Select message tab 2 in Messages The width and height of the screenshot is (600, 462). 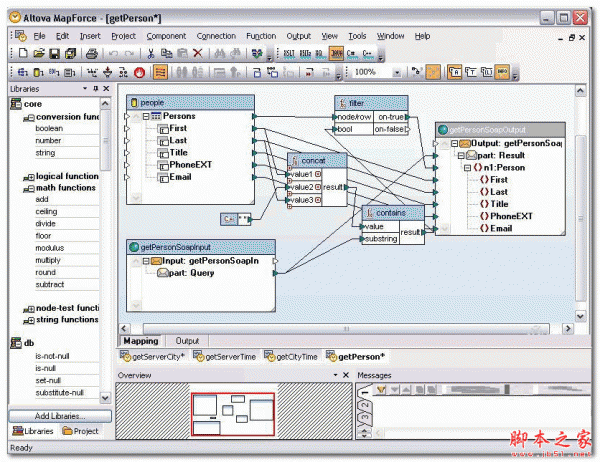[x=365, y=405]
